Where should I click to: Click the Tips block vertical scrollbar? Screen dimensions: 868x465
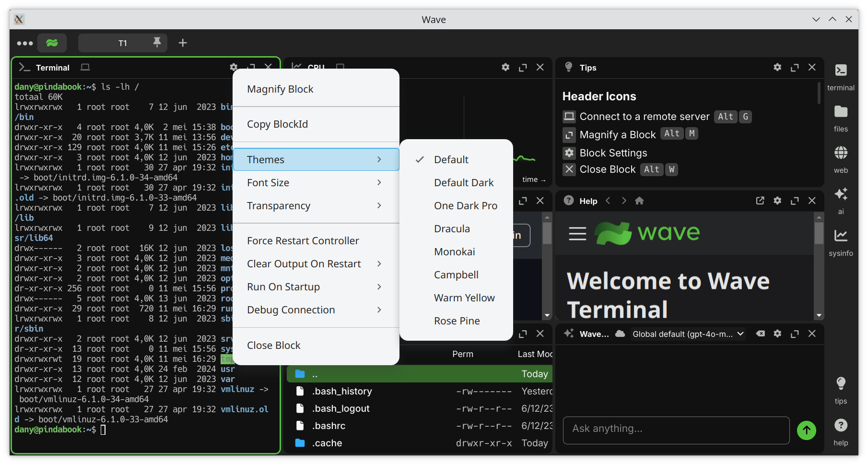tap(819, 93)
